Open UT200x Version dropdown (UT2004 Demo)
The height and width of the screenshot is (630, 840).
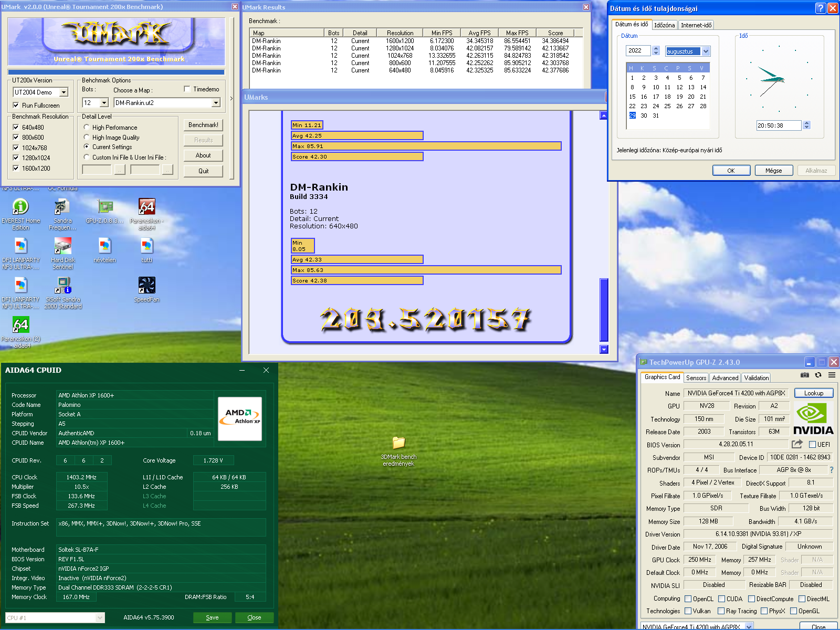[64, 92]
